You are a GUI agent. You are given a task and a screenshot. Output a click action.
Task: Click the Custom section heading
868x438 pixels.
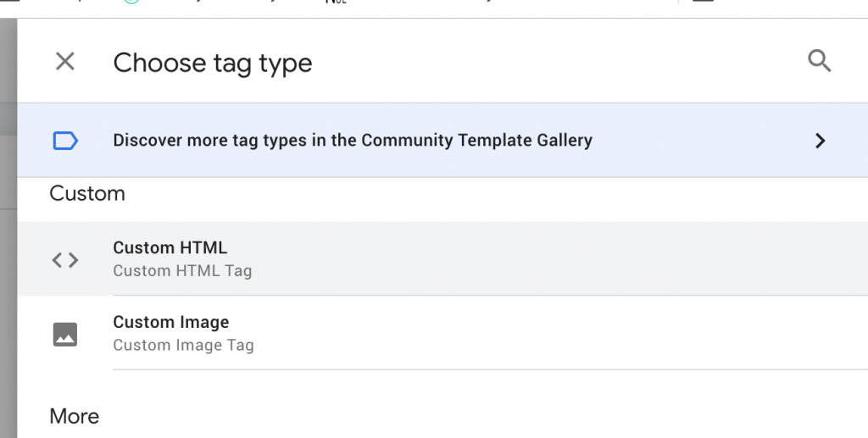(87, 193)
